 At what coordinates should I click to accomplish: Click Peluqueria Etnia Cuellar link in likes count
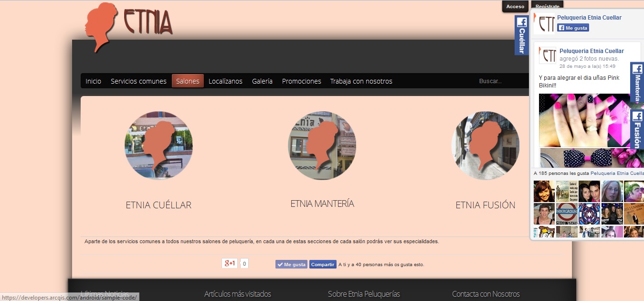(x=617, y=173)
